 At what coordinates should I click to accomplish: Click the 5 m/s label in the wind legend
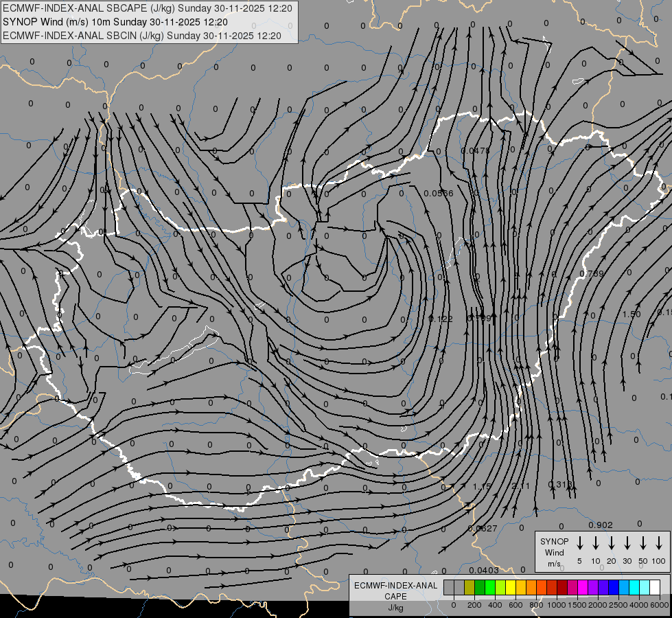pyautogui.click(x=579, y=561)
